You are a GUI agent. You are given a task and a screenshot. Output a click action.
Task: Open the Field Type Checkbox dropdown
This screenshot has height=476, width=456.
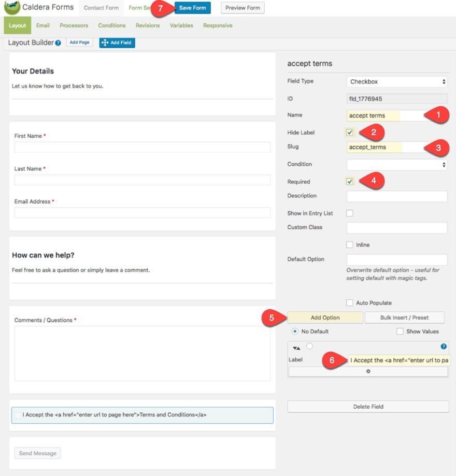(x=396, y=82)
